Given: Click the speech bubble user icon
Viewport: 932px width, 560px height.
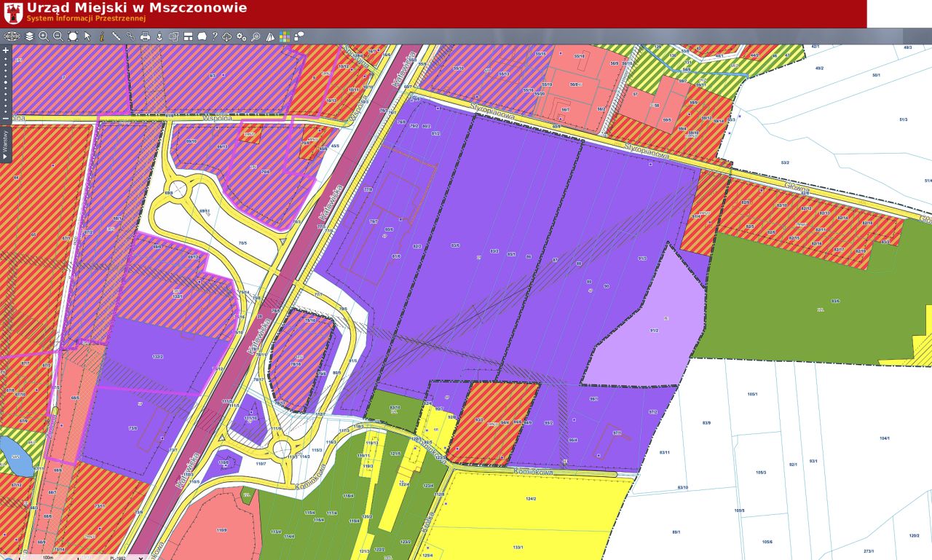Looking at the screenshot, I should coord(299,36).
